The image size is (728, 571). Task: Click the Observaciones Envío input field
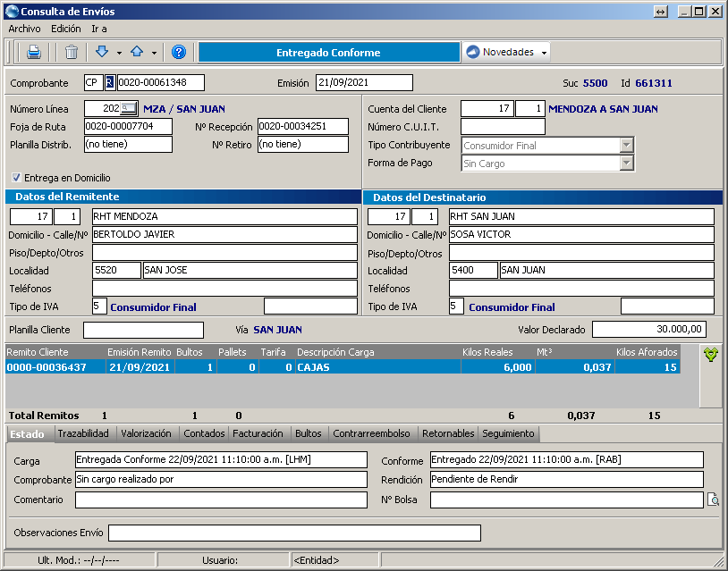pyautogui.click(x=294, y=533)
